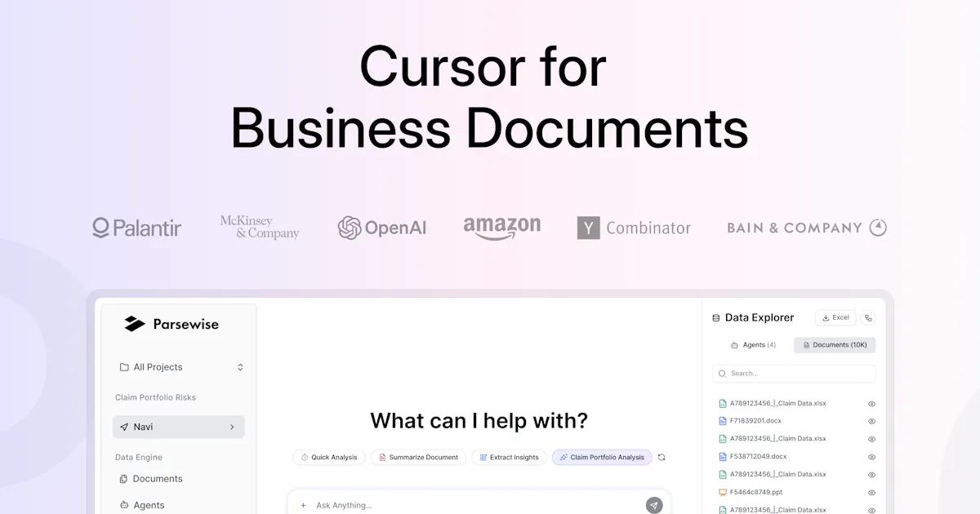980x514 pixels.
Task: Click the Summarize Document file icon
Action: pos(382,458)
